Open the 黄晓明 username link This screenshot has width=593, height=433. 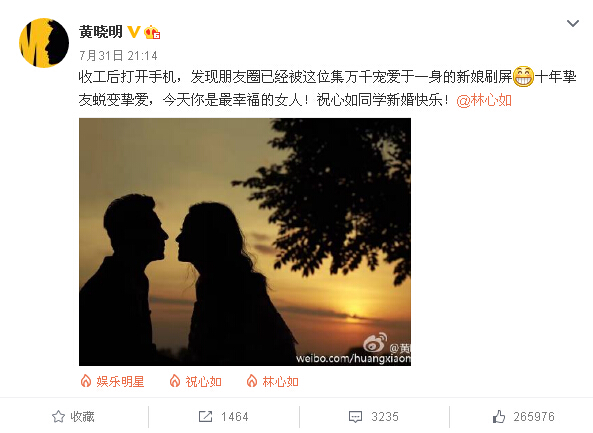pyautogui.click(x=101, y=32)
